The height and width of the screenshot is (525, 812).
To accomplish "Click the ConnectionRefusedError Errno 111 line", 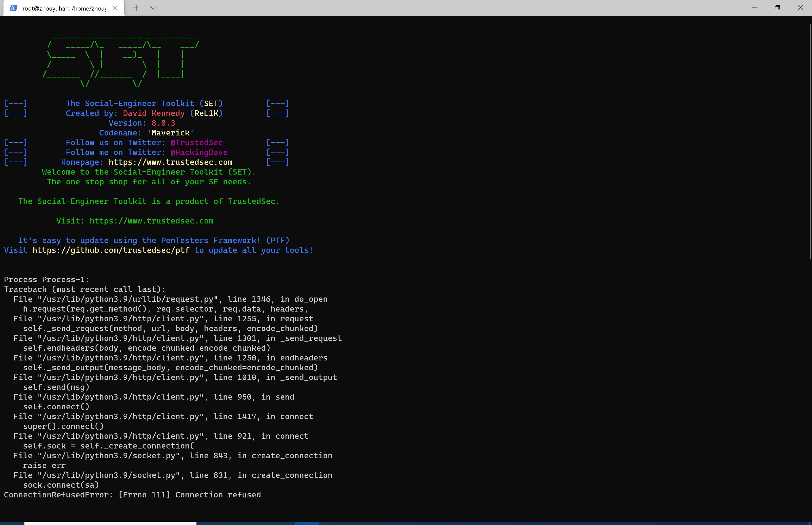I will 132,495.
